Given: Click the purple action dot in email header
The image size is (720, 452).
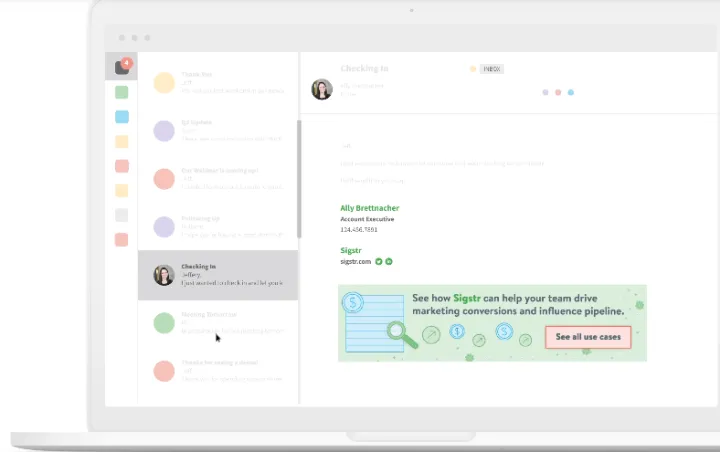Looking at the screenshot, I should click(546, 92).
